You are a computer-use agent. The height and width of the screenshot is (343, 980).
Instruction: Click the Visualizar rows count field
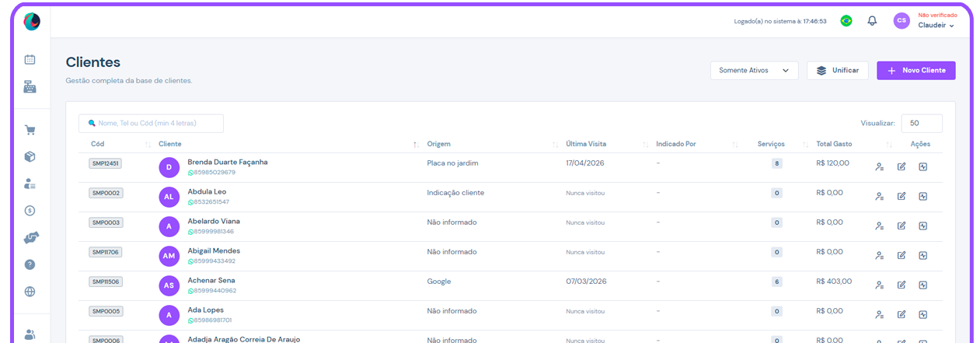coord(922,123)
